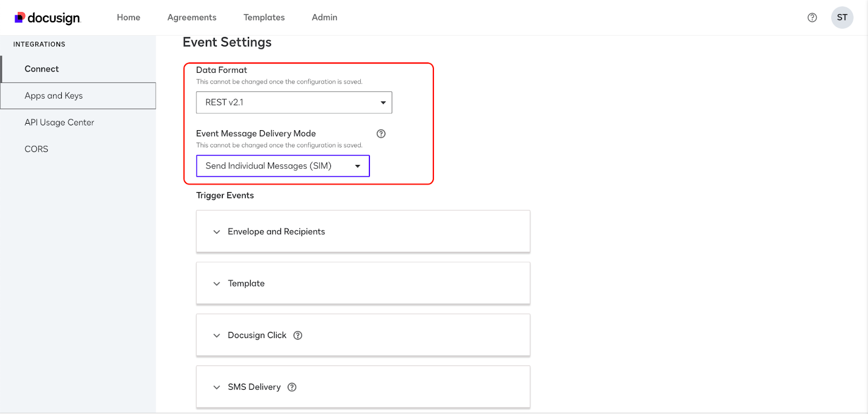Select Connect in the Integrations sidebar
The height and width of the screenshot is (414, 868).
[x=42, y=69]
